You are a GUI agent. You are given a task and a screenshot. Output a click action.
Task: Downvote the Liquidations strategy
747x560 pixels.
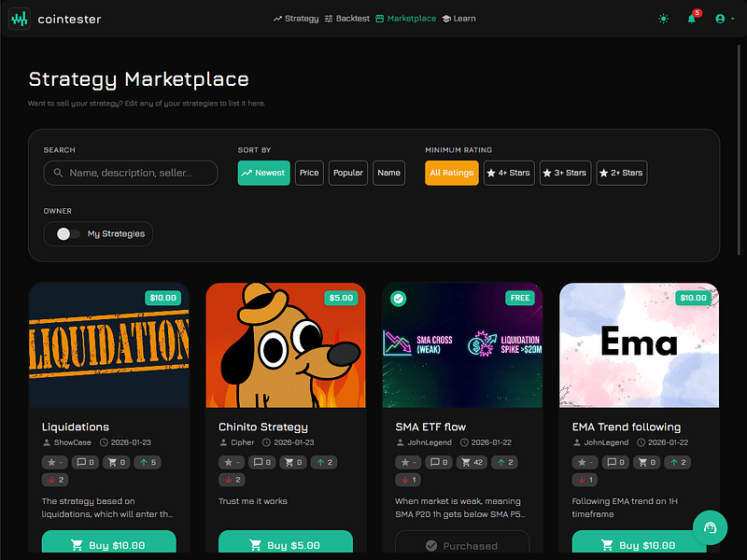(x=55, y=480)
